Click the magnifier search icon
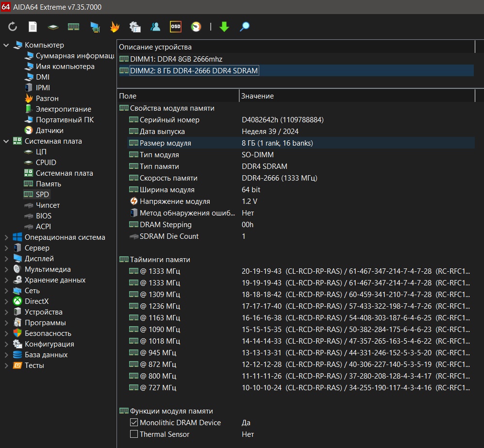Screen dimensions: 484x448 (245, 27)
